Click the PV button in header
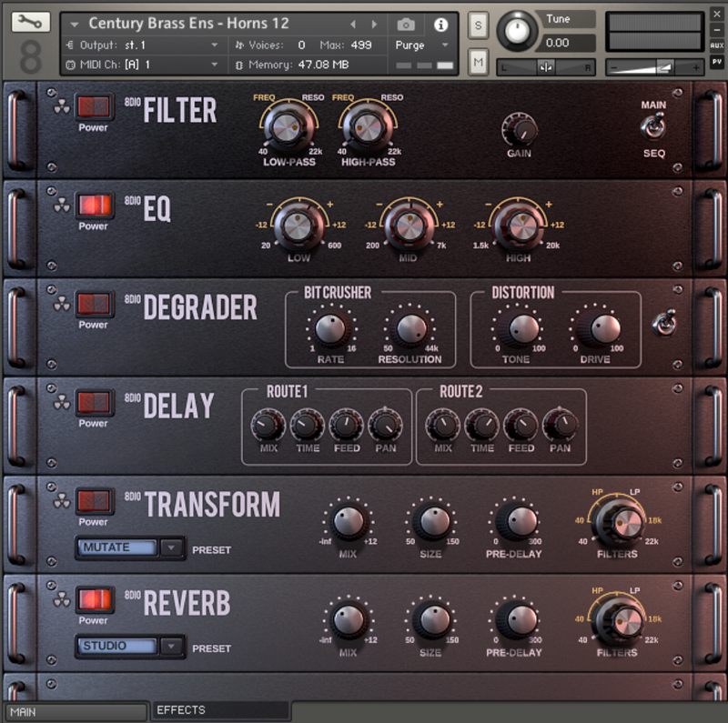This screenshot has height=723, width=728. [x=717, y=61]
